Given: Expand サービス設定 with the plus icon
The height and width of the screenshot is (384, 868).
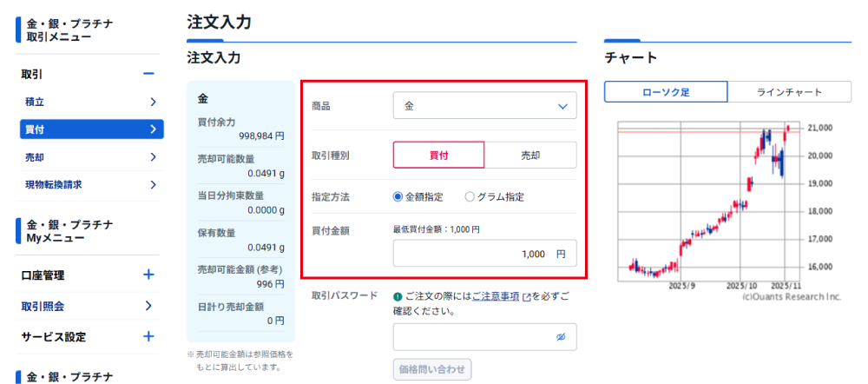Looking at the screenshot, I should pyautogui.click(x=148, y=336).
